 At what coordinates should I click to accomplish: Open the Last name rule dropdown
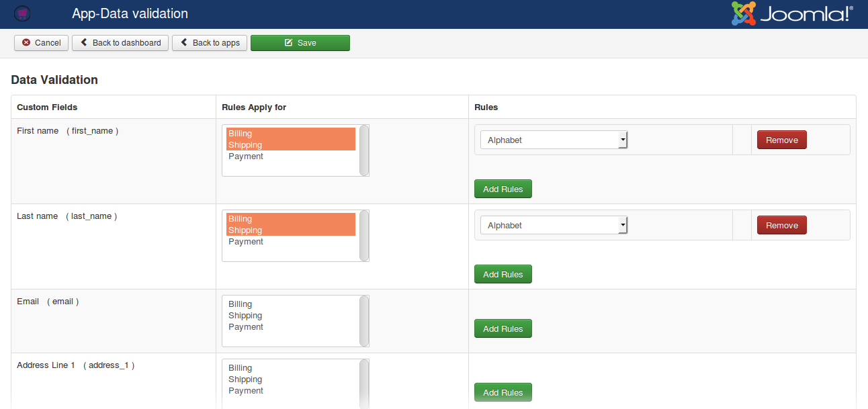pos(554,225)
